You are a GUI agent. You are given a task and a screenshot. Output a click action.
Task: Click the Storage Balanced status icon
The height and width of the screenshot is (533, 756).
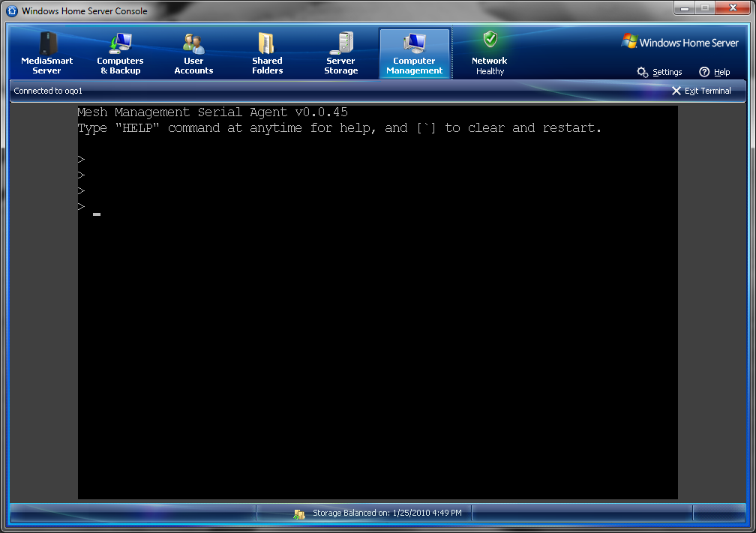[299, 514]
